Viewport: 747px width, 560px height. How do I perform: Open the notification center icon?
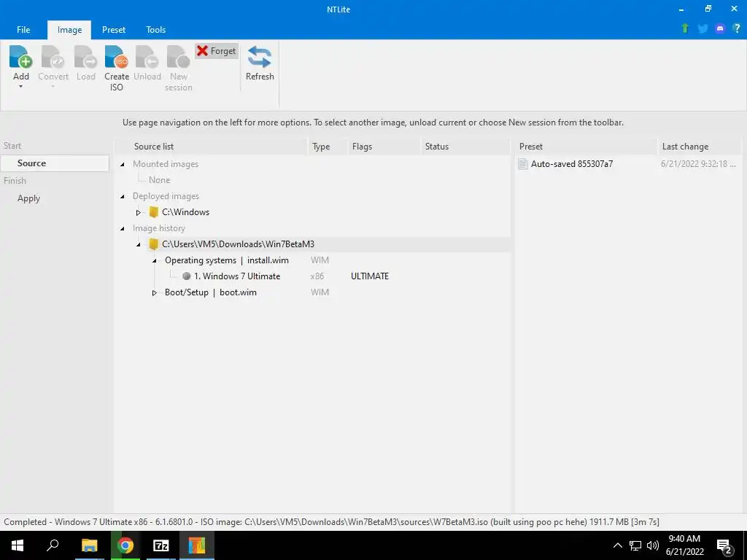click(724, 547)
